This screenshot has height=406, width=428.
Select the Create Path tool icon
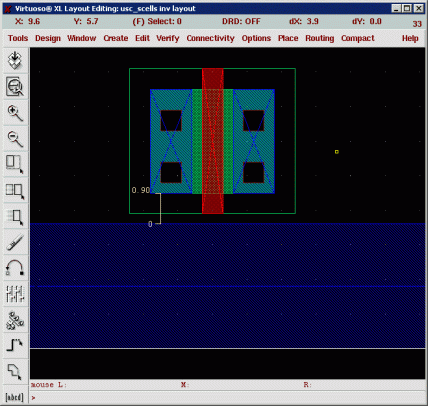coord(15,345)
